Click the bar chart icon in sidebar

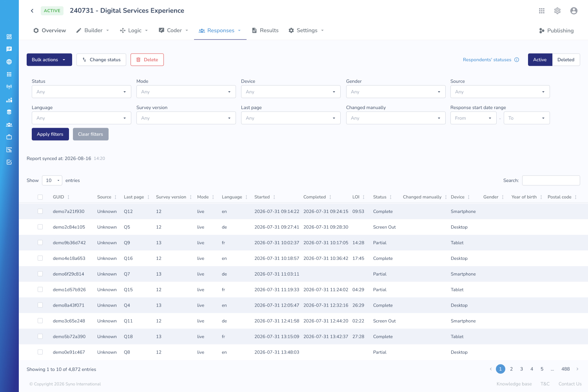pyautogui.click(x=9, y=100)
